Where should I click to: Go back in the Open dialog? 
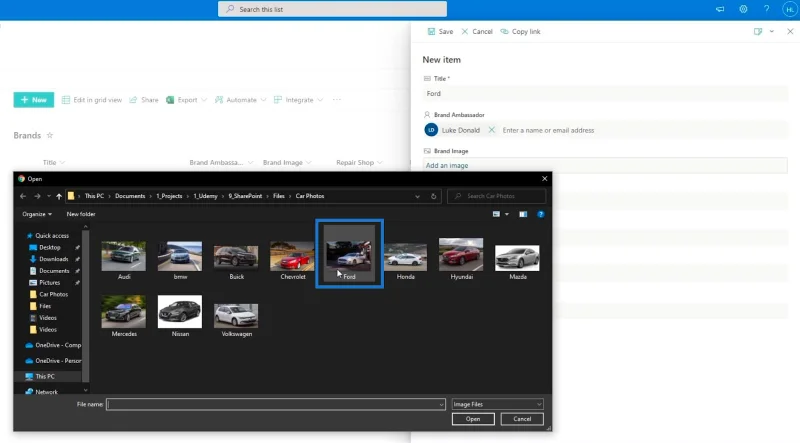pos(23,196)
